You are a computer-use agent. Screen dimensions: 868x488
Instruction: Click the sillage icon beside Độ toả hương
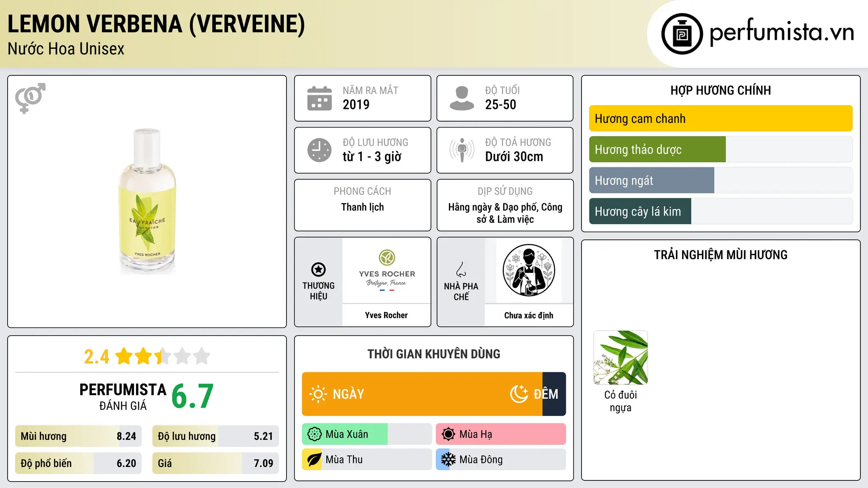[462, 150]
